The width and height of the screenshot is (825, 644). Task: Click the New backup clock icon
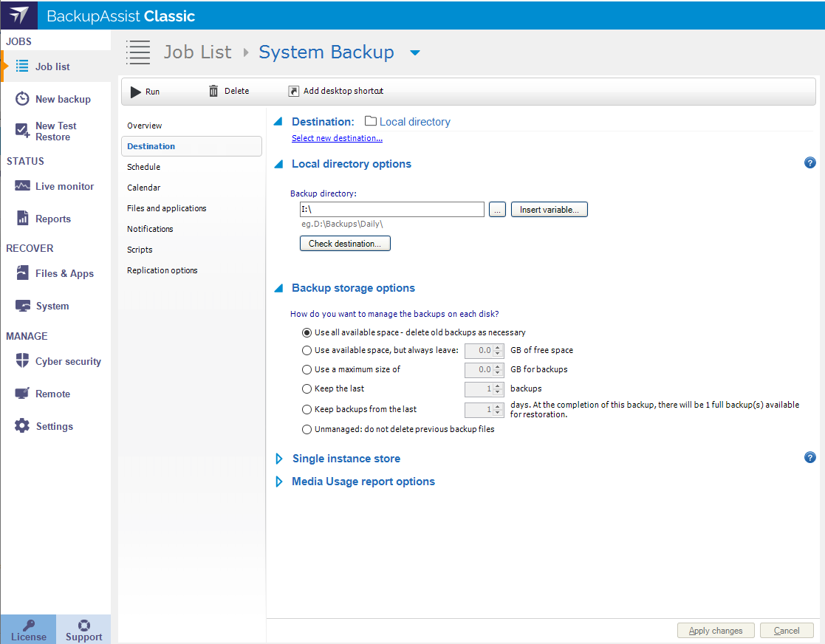23,99
